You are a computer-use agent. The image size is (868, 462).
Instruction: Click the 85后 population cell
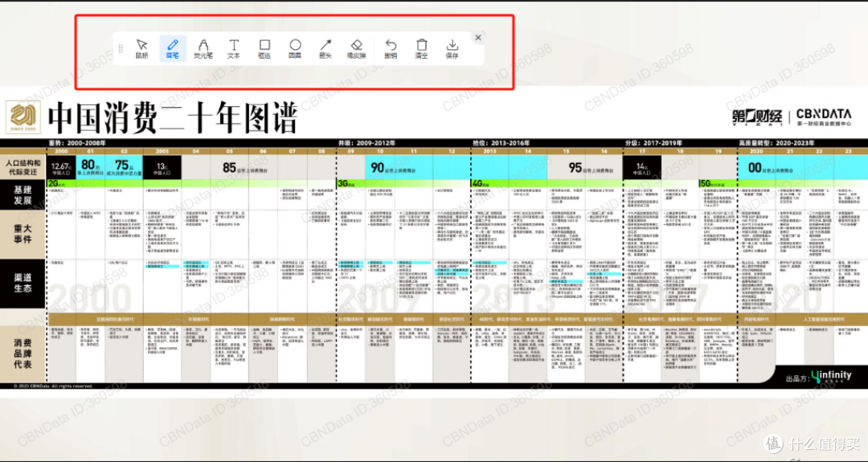coord(244,168)
